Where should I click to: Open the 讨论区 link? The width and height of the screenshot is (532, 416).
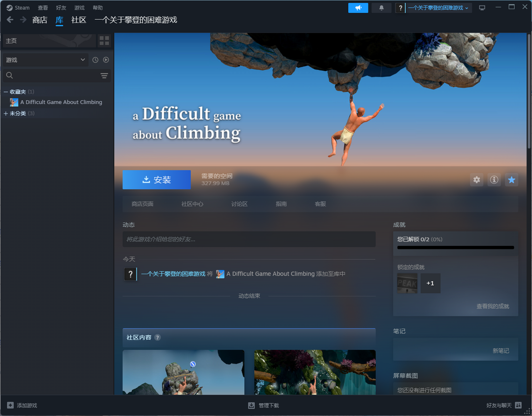(239, 204)
